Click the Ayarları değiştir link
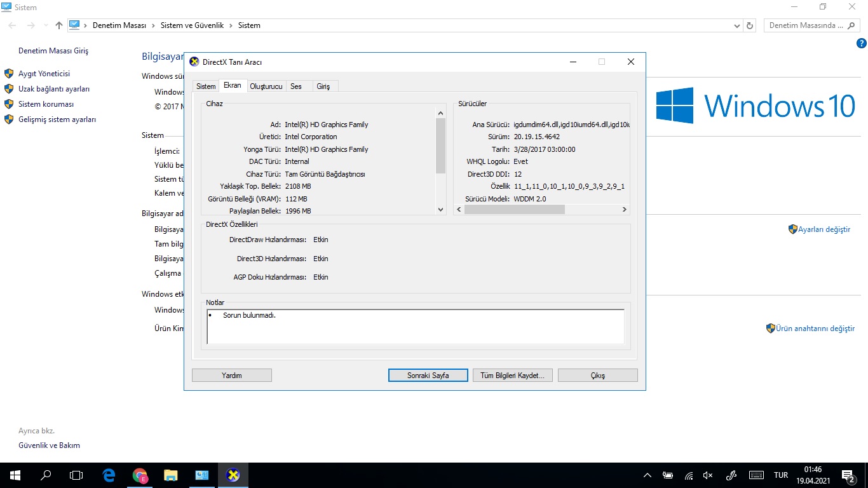868x488 pixels. [824, 229]
